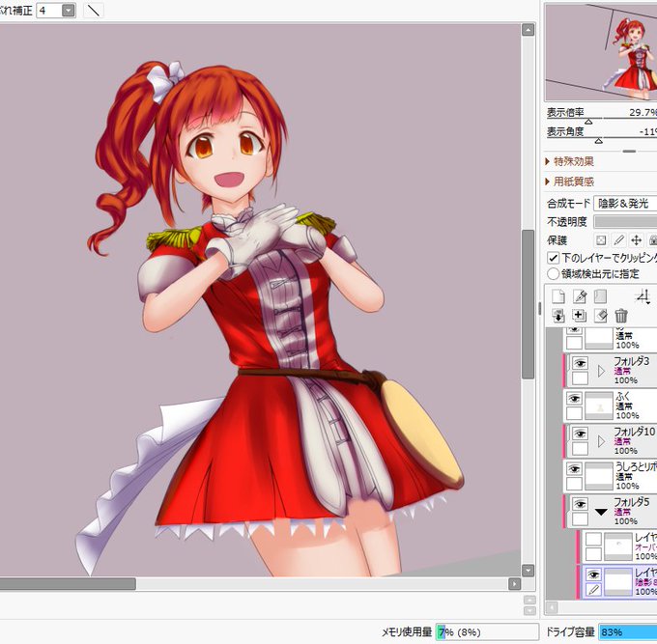Click the right arrow of the horizontal canvas scrollbar
This screenshot has height=644, width=657.
514,584
